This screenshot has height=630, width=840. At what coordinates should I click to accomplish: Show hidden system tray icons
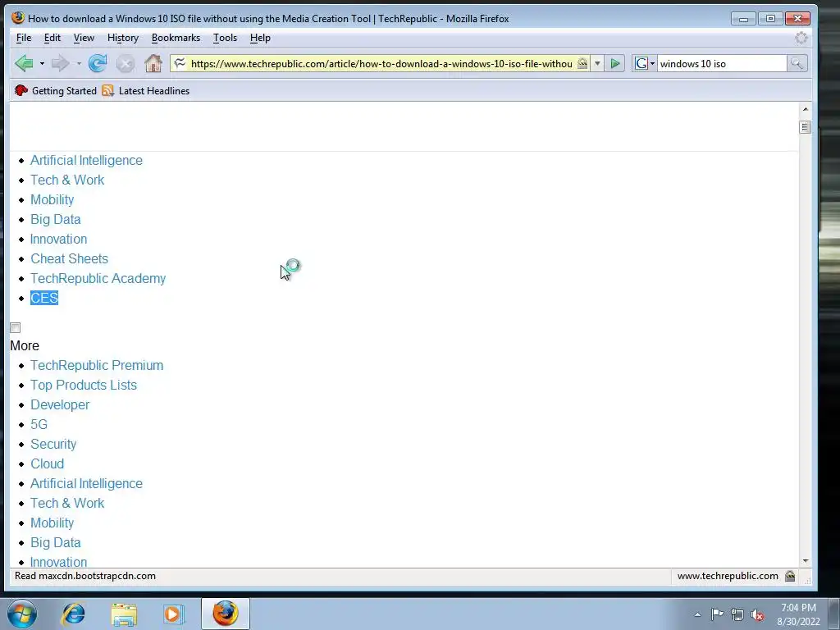click(697, 614)
